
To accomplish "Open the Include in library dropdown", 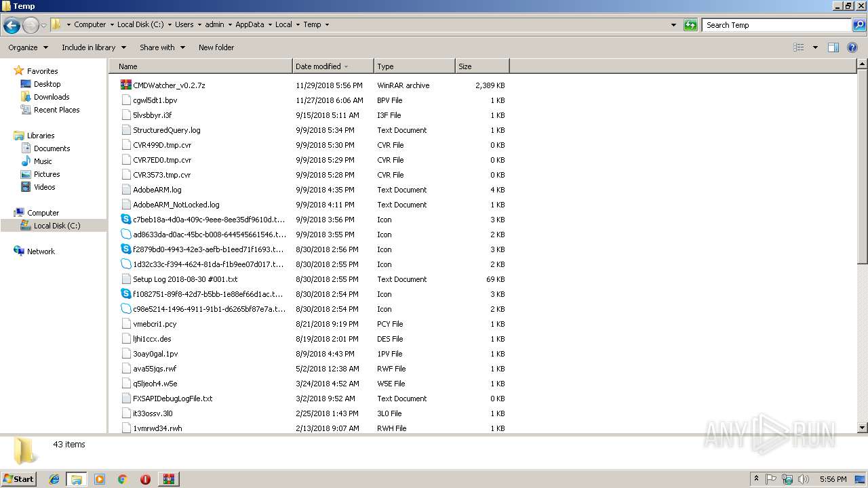I will coord(94,47).
